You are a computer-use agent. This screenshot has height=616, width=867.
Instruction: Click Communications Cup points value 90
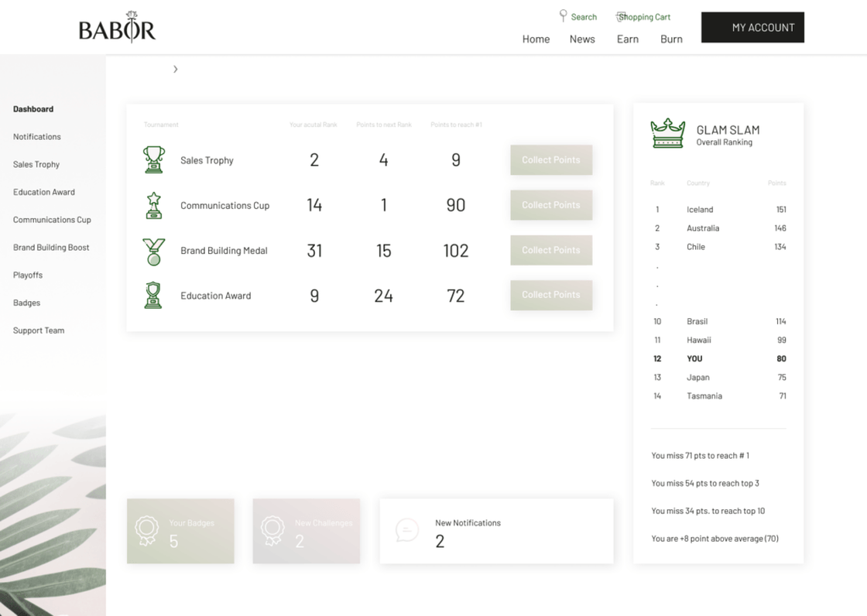[x=456, y=205]
